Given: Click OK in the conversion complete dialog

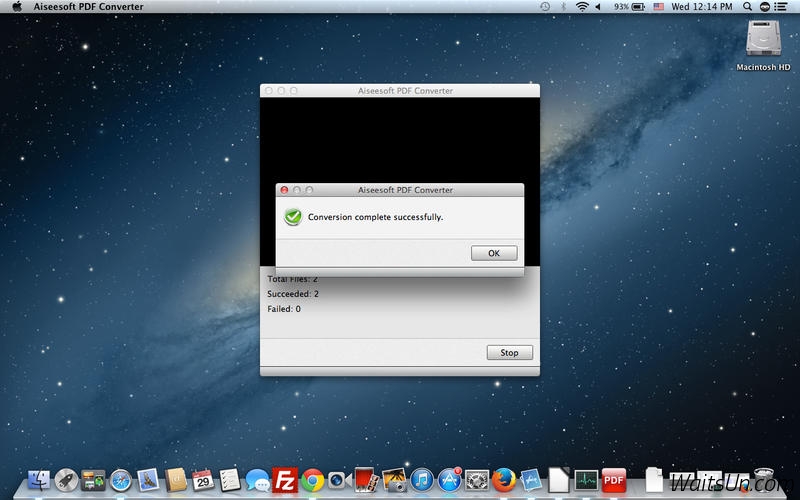Looking at the screenshot, I should pyautogui.click(x=494, y=253).
